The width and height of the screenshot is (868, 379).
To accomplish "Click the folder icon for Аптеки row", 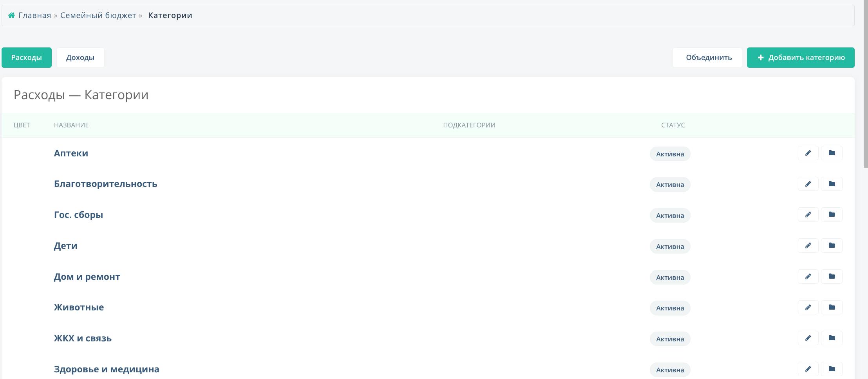I will [831, 153].
